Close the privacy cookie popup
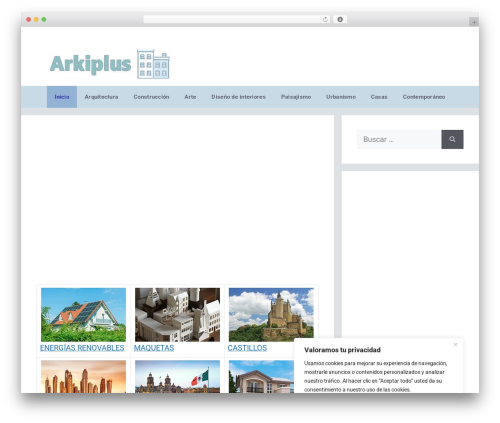The width and height of the screenshot is (500, 423). coord(455,345)
